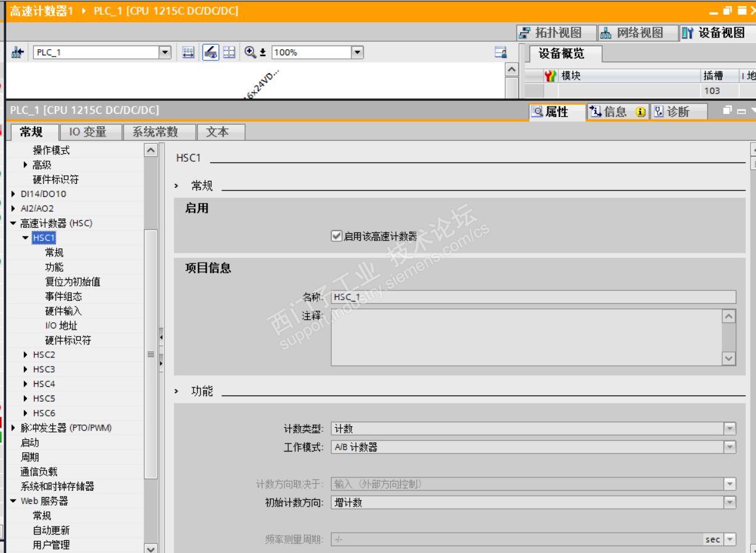Expand the HSC3 tree node
The width and height of the screenshot is (756, 553).
(x=25, y=370)
